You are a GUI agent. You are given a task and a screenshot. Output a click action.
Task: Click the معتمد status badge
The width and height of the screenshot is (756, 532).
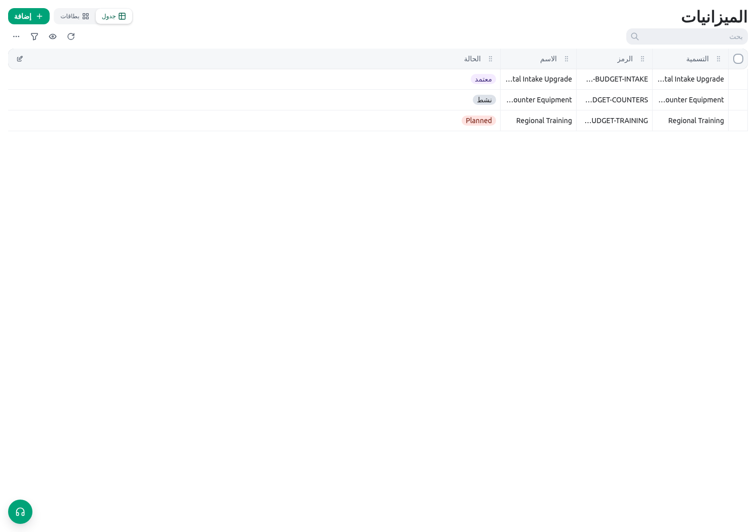point(483,79)
